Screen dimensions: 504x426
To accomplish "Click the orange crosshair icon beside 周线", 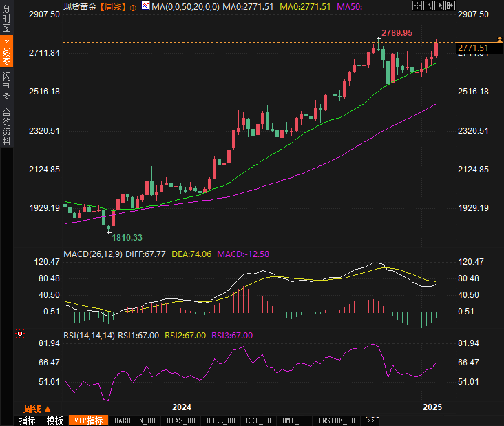I will tap(133, 7).
